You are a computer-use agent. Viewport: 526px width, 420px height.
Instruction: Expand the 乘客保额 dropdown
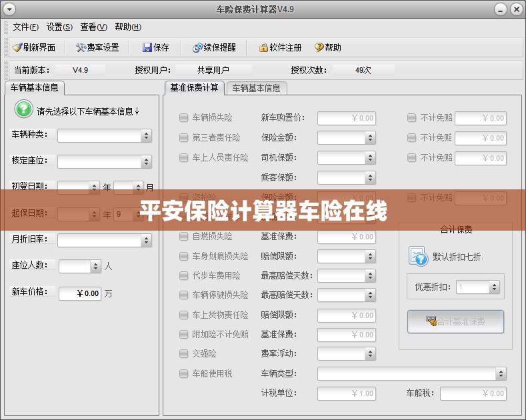point(347,178)
